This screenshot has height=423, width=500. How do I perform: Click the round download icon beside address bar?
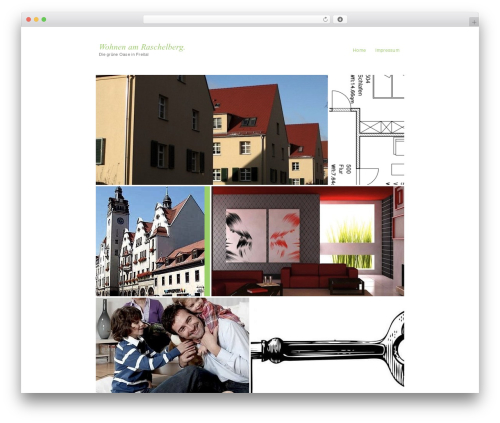340,19
